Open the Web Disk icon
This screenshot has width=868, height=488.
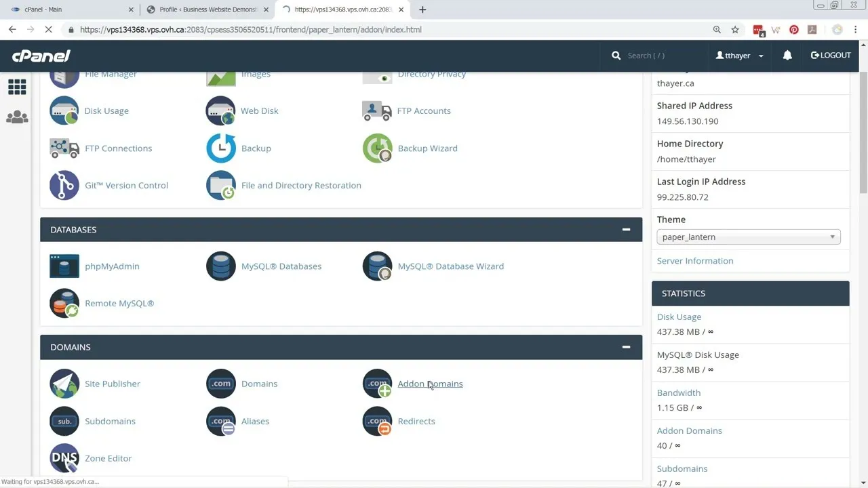(x=220, y=110)
